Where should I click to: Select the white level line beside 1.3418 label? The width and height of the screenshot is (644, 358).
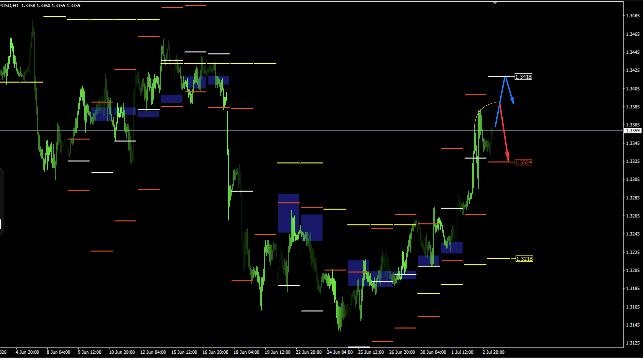[x=499, y=76]
